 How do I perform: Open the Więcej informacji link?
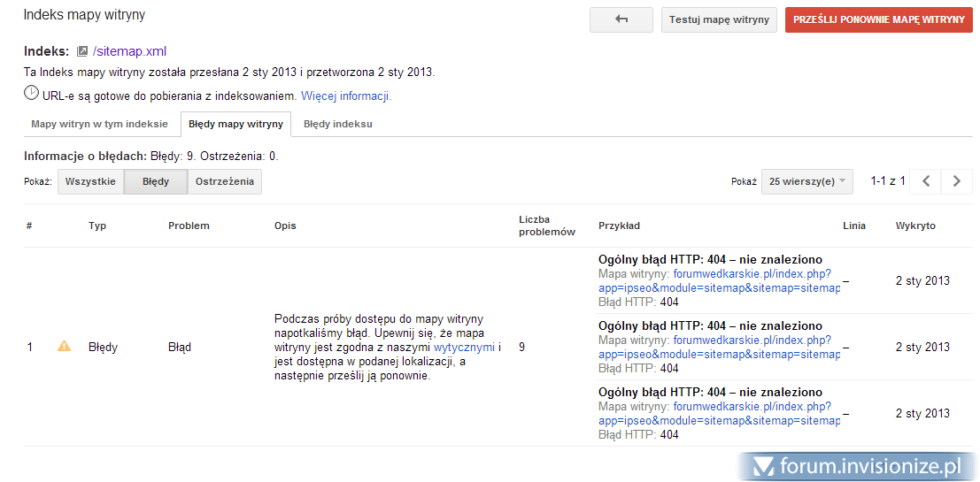coord(346,96)
